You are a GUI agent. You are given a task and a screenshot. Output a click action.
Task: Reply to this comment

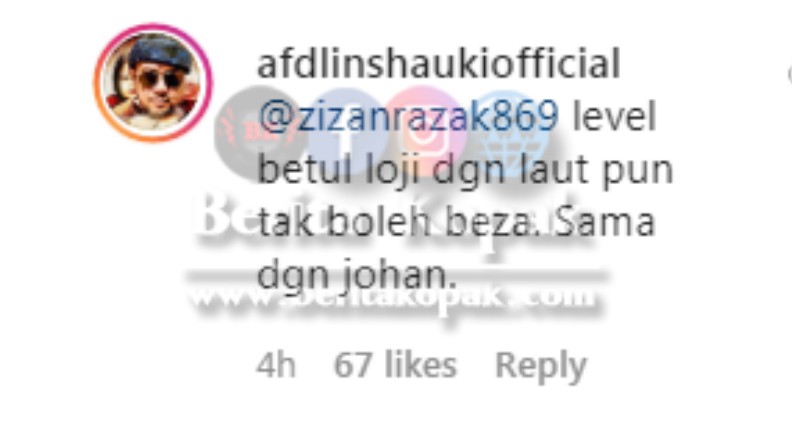coord(541,366)
